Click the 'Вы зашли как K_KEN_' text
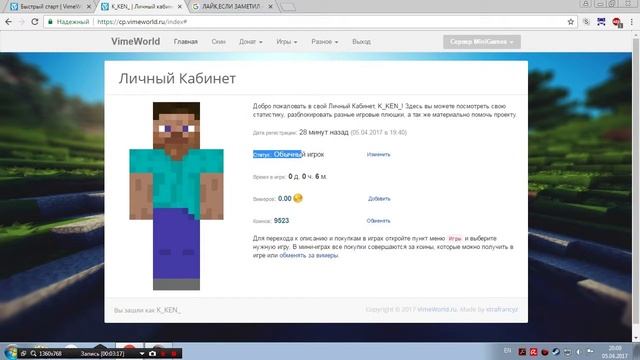Image resolution: width=640 pixels, height=360 pixels. (x=147, y=310)
